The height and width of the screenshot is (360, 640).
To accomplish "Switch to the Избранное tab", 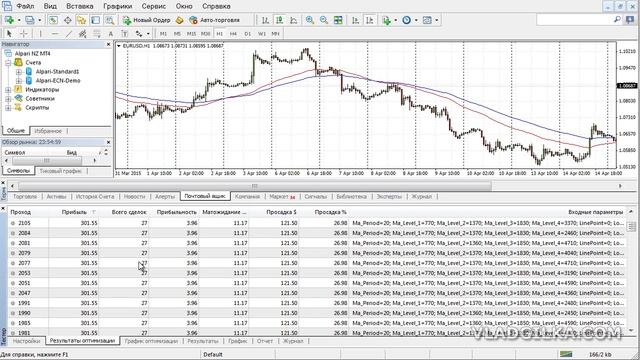I will (48, 131).
